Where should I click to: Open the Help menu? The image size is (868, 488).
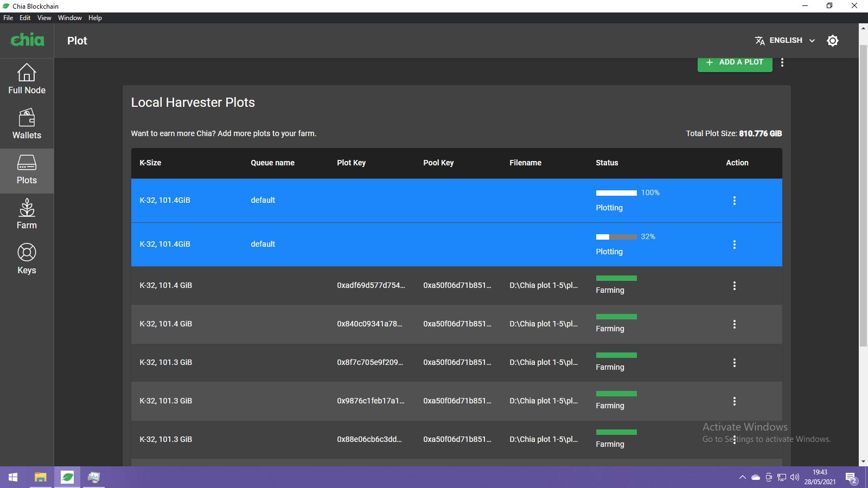pyautogui.click(x=95, y=18)
